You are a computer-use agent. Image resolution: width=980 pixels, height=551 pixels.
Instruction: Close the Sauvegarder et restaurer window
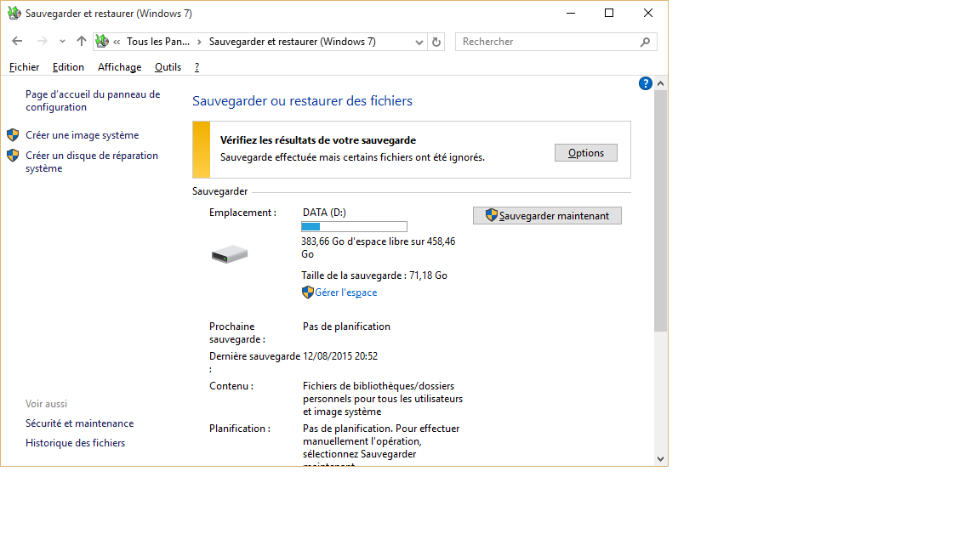tap(648, 13)
